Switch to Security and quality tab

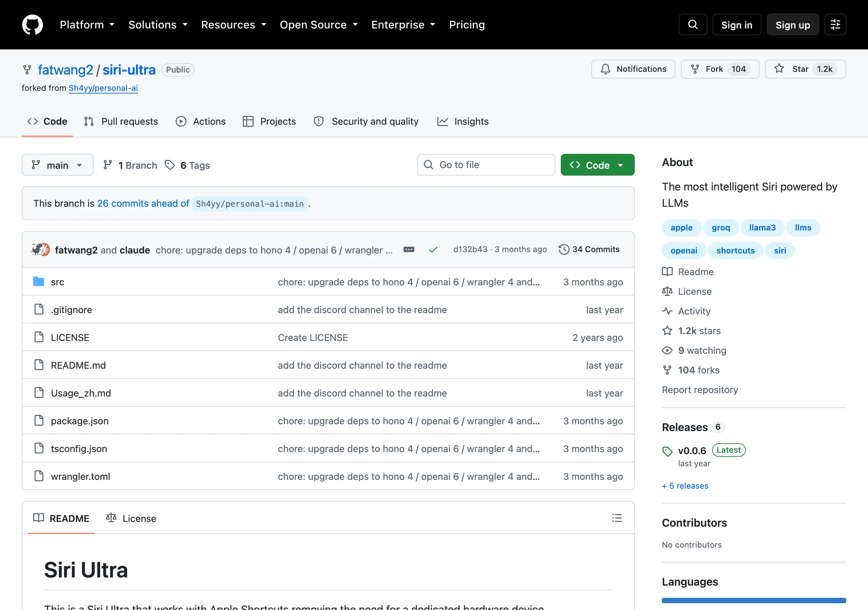tap(366, 121)
